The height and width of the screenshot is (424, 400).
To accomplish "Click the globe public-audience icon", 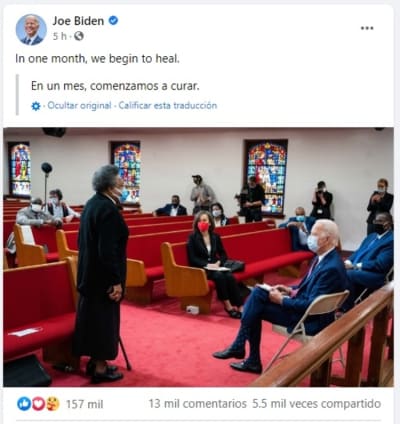I will (79, 36).
